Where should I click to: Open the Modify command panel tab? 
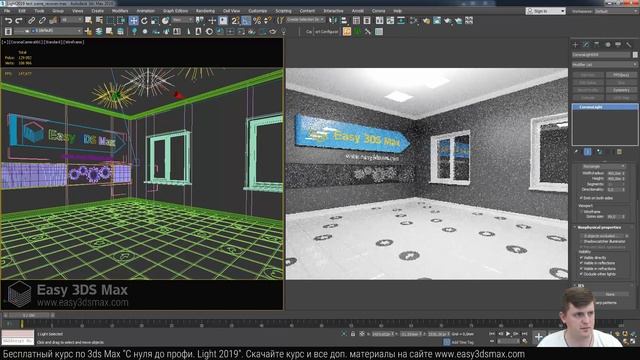click(586, 44)
